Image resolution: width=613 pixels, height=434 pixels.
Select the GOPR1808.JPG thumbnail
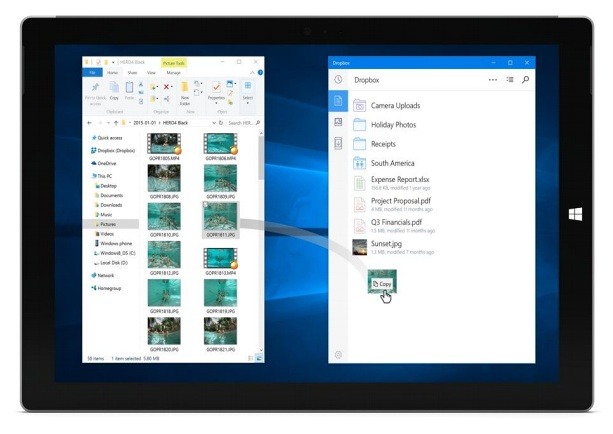(164, 178)
